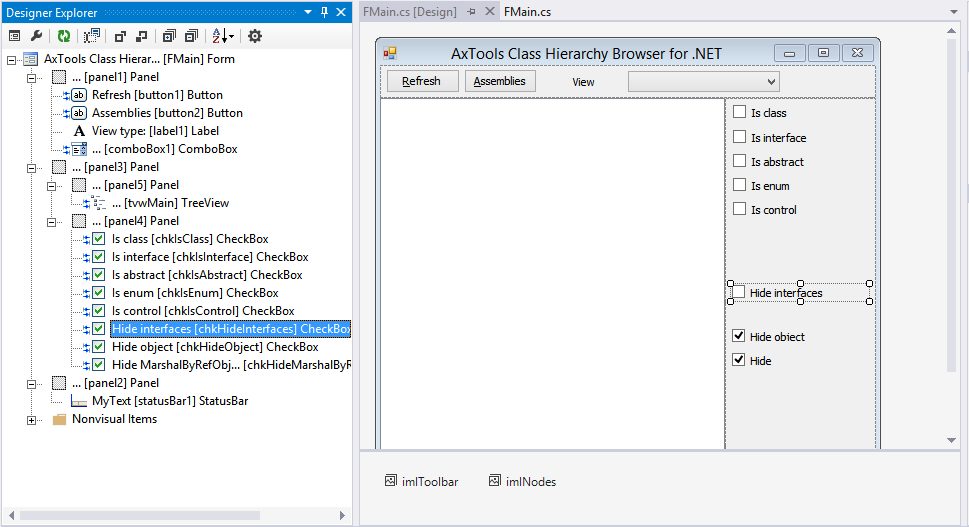Click the button icon next to Refresh [button1]
Image resolution: width=969 pixels, height=527 pixels.
[78, 95]
